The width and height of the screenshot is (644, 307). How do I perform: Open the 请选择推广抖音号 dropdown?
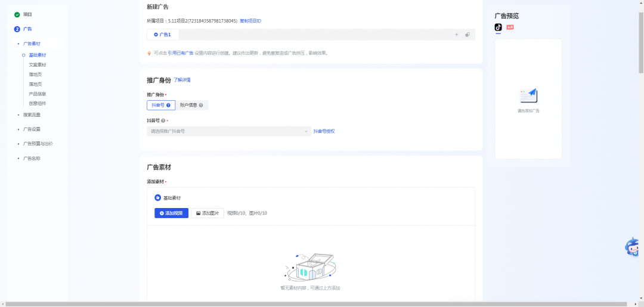point(229,131)
